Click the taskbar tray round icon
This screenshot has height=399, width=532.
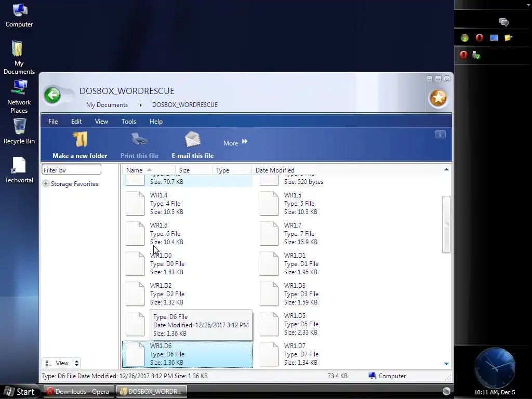click(x=446, y=391)
